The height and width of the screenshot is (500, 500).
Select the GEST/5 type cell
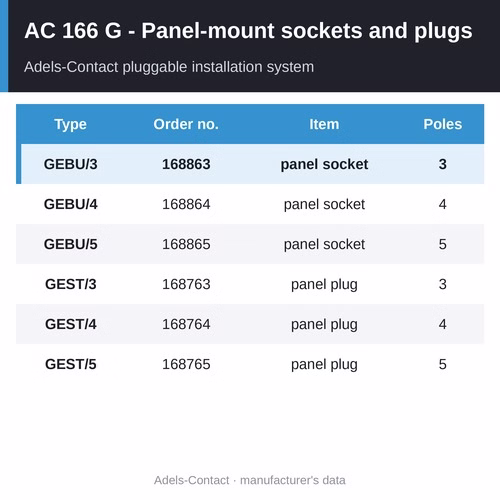tap(71, 364)
